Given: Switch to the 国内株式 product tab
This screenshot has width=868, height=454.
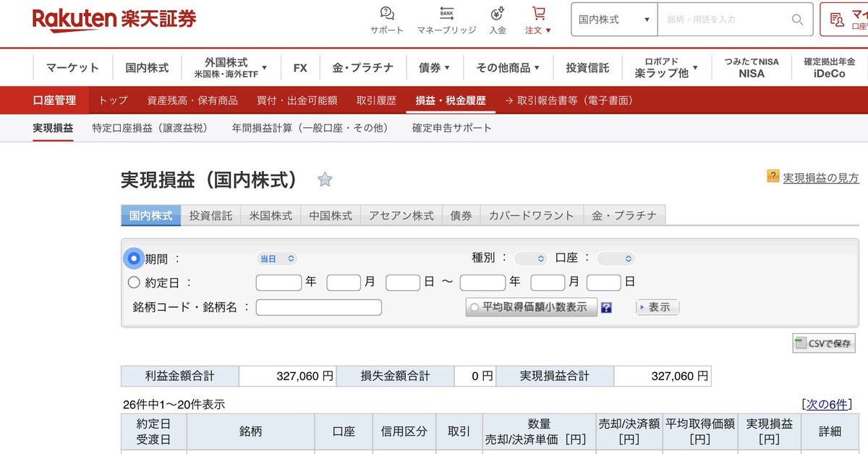Looking at the screenshot, I should pos(151,216).
